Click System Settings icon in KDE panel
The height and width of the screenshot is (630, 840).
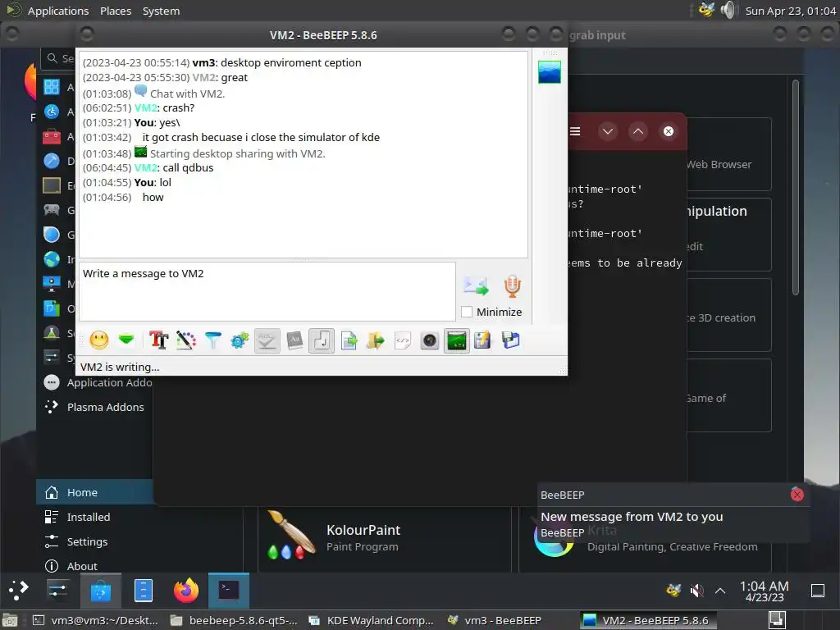pyautogui.click(x=57, y=591)
